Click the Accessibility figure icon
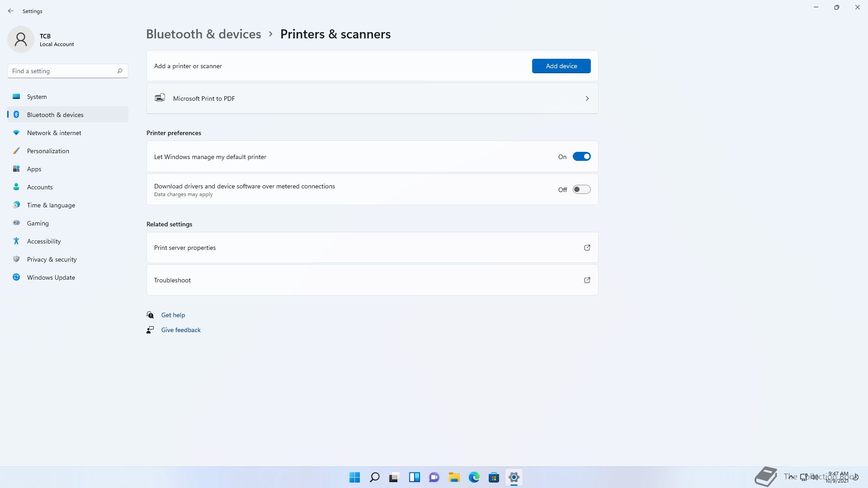 pyautogui.click(x=16, y=241)
